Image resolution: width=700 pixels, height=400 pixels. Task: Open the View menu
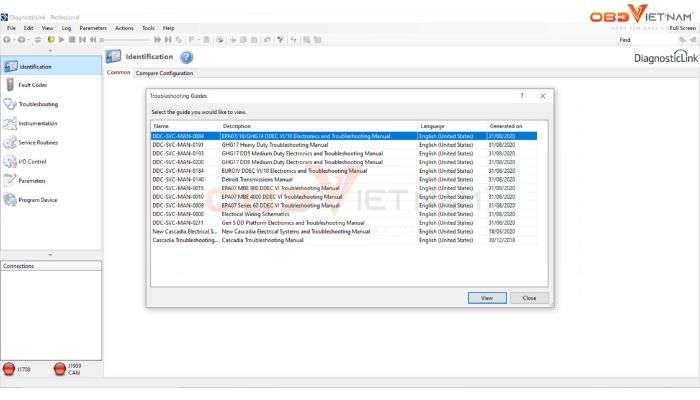[x=47, y=28]
